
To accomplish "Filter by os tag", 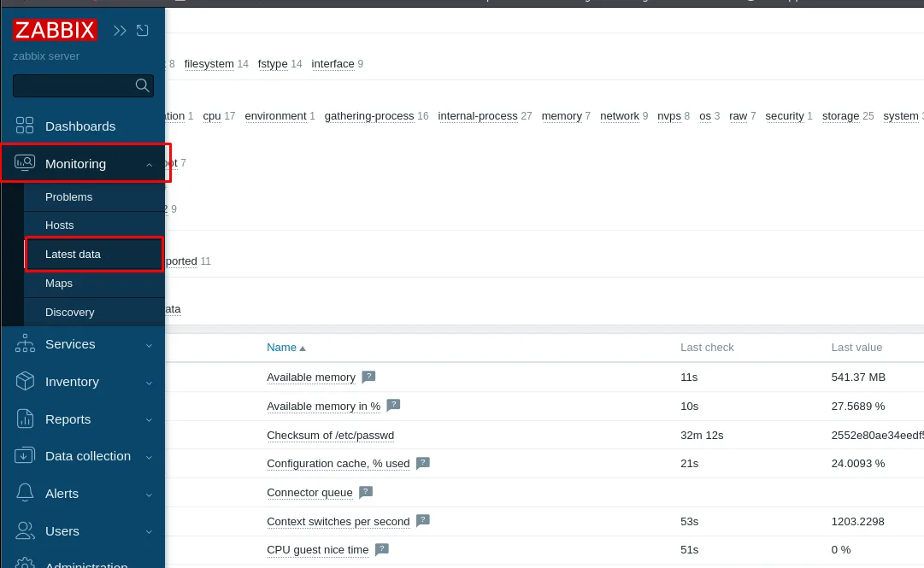I will coord(705,116).
